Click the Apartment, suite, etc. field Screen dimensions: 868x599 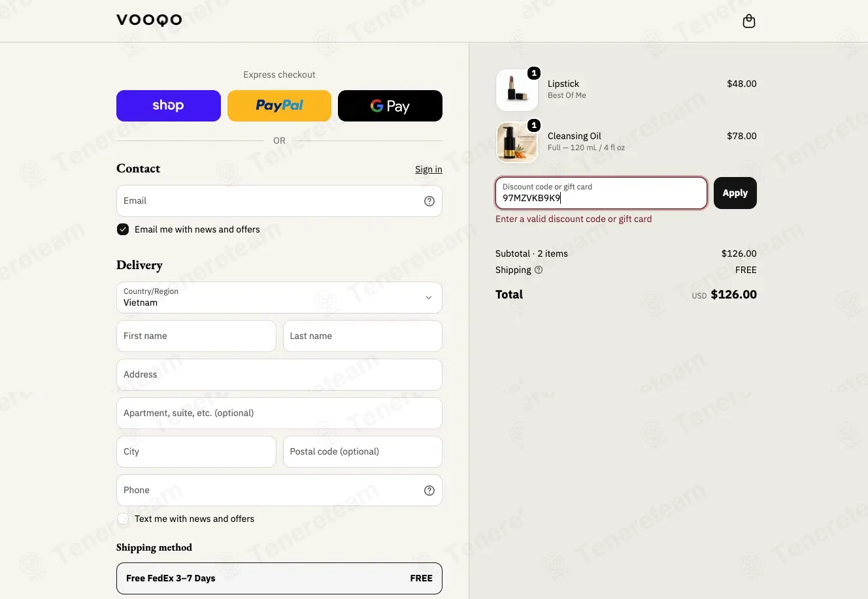[x=279, y=413]
